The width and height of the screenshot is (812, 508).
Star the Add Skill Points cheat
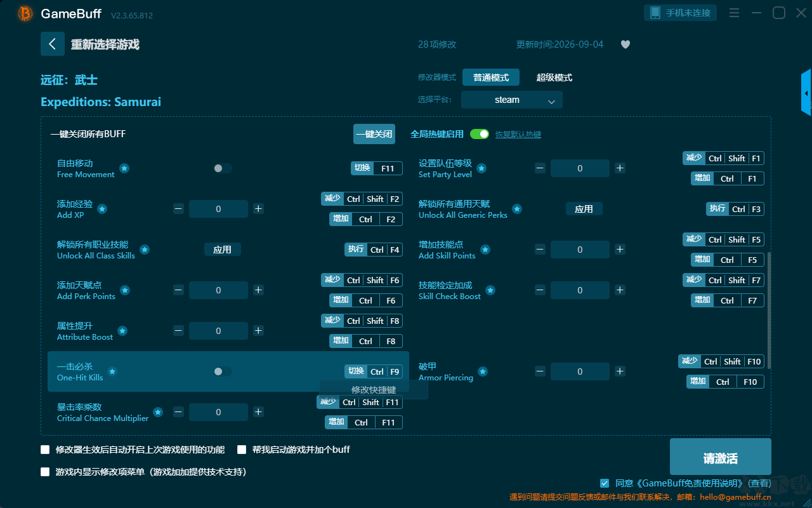click(x=485, y=250)
